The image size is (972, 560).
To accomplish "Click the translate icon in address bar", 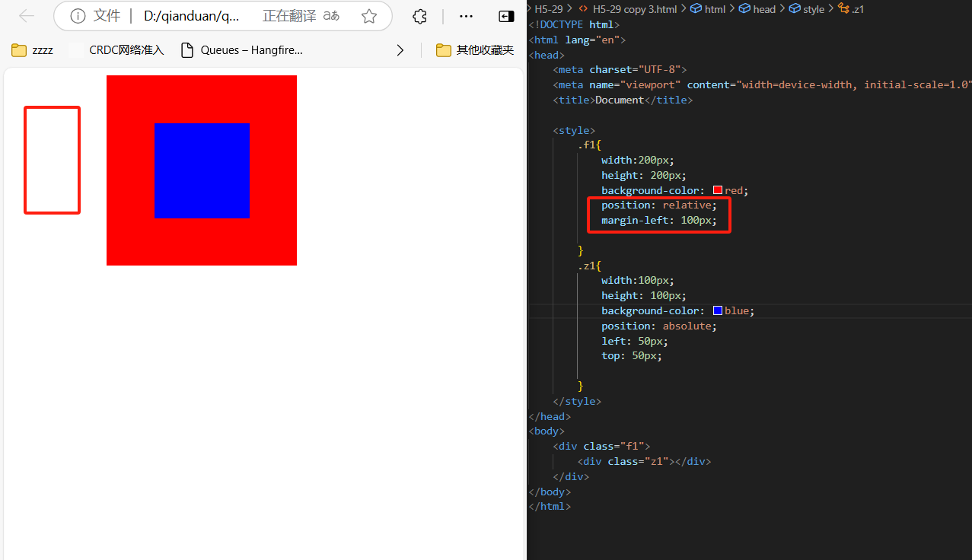I will pyautogui.click(x=331, y=16).
